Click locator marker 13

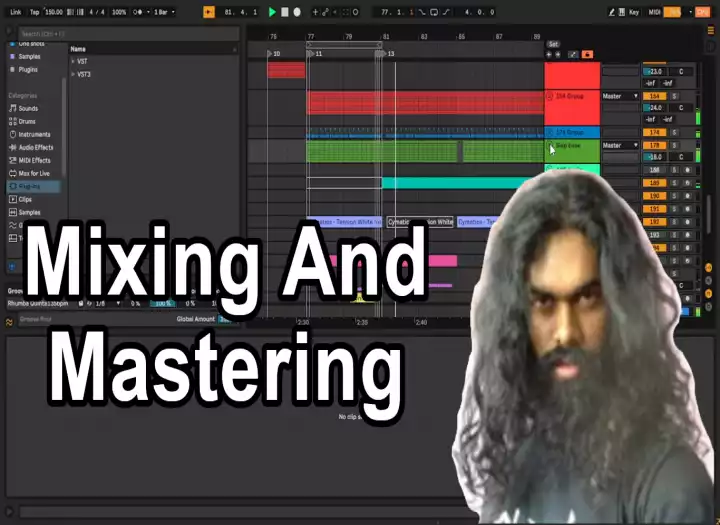387,54
